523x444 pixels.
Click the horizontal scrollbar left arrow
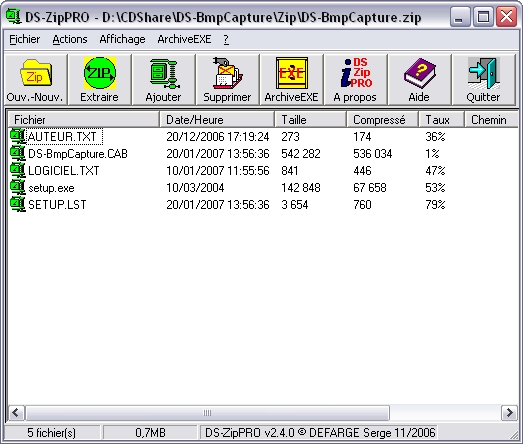pyautogui.click(x=16, y=413)
